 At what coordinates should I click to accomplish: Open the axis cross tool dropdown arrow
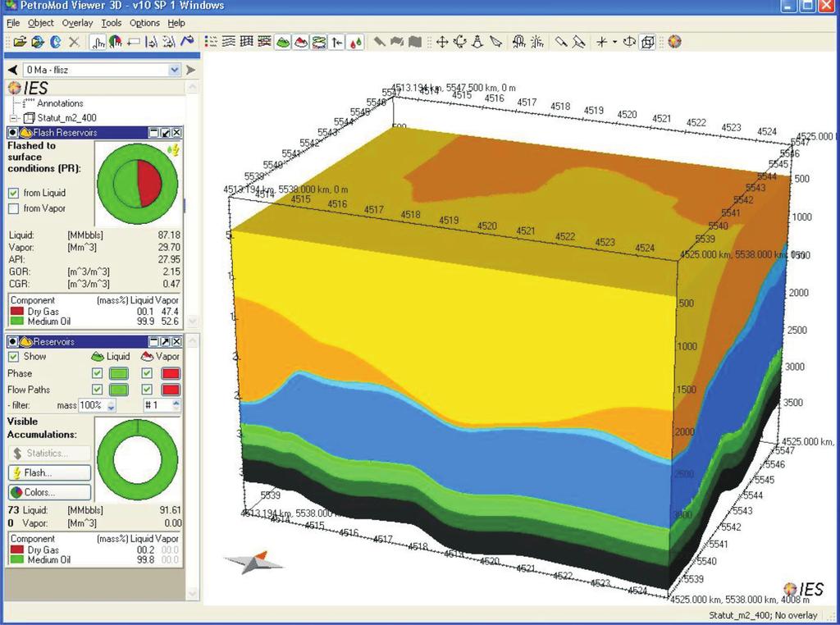[614, 42]
